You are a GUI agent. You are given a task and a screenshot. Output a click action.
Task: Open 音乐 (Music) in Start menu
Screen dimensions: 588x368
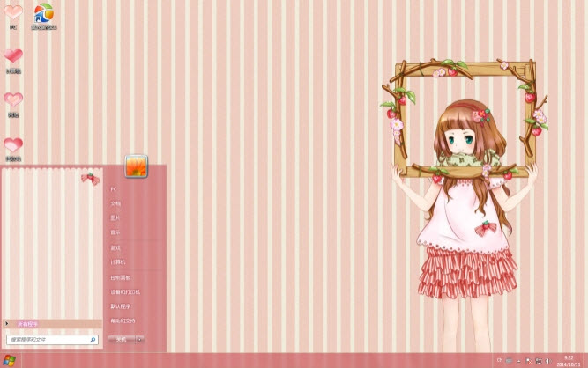coord(115,232)
